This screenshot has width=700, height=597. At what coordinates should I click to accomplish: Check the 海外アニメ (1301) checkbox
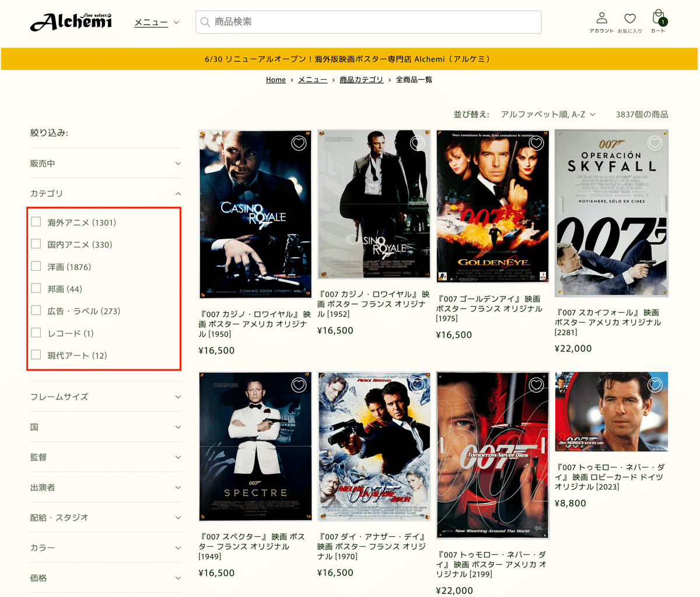[36, 222]
